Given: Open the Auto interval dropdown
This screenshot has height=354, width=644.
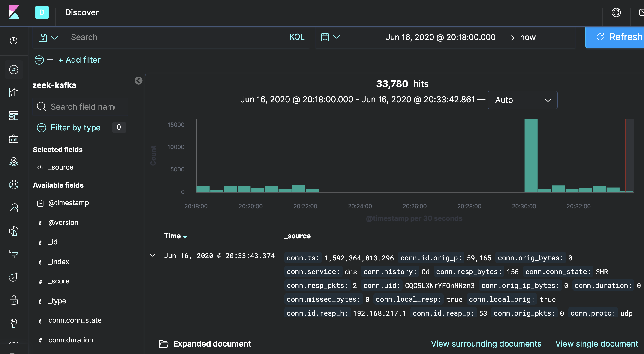Looking at the screenshot, I should 522,100.
